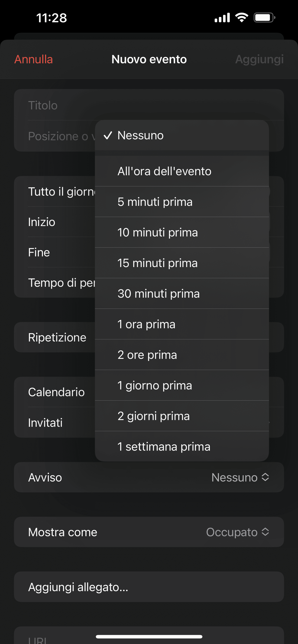This screenshot has height=644, width=298.
Task: Choose 1 settimana prima alert
Action: (x=182, y=446)
